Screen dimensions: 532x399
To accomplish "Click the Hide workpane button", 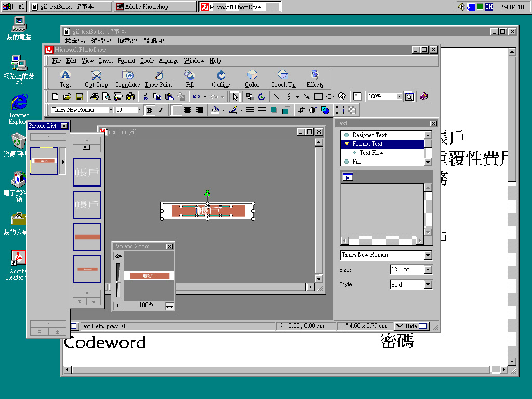I will 411,326.
